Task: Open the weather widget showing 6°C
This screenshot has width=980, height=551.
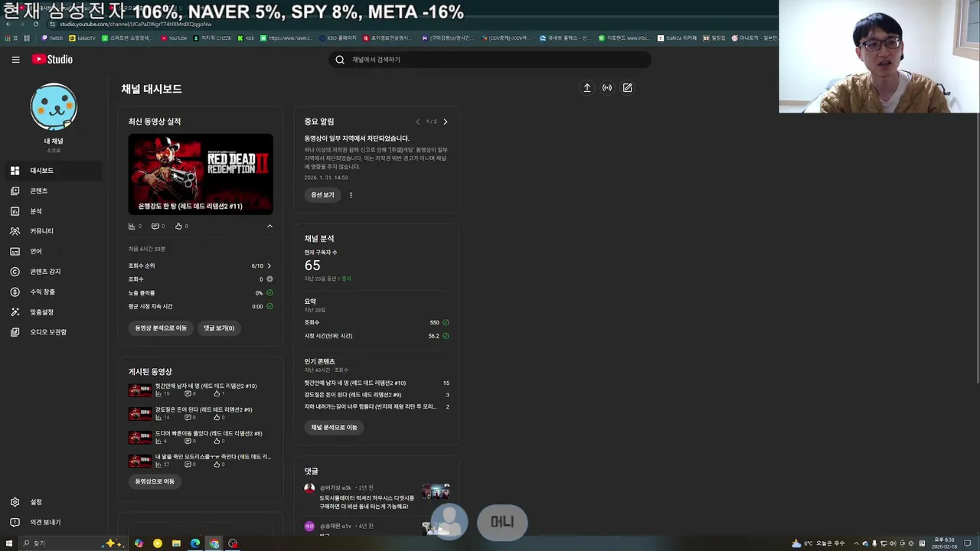Action: [818, 543]
